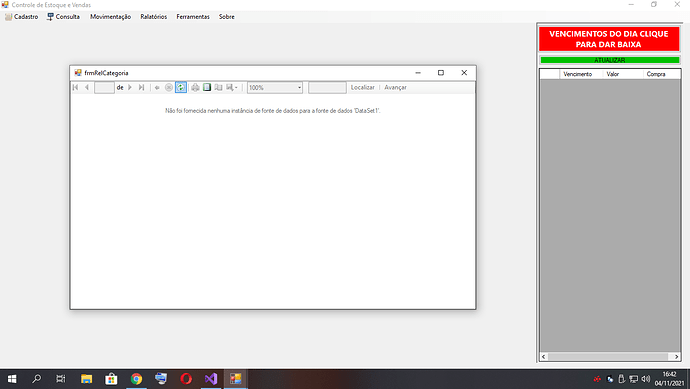Screen dimensions: 690x389
Task: Go to last page of report
Action: 141,87
